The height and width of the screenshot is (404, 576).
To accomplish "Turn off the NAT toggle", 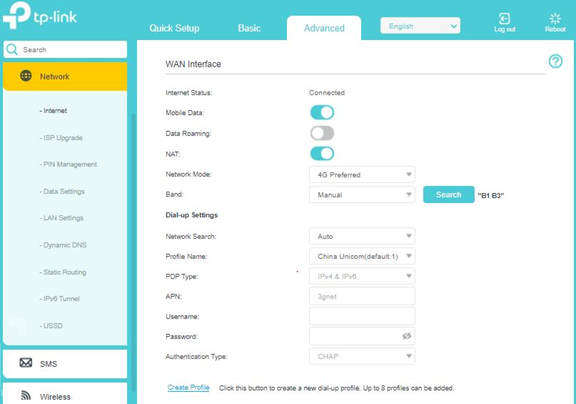I will tap(322, 154).
